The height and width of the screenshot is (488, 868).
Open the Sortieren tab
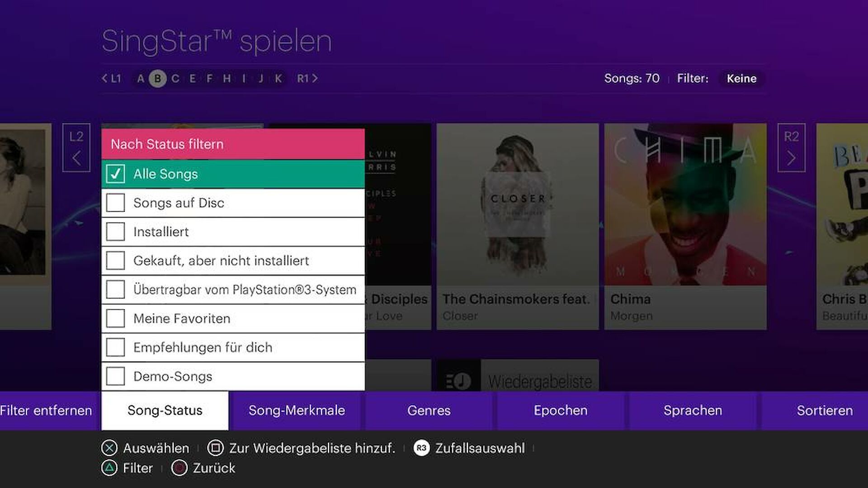pyautogui.click(x=815, y=411)
